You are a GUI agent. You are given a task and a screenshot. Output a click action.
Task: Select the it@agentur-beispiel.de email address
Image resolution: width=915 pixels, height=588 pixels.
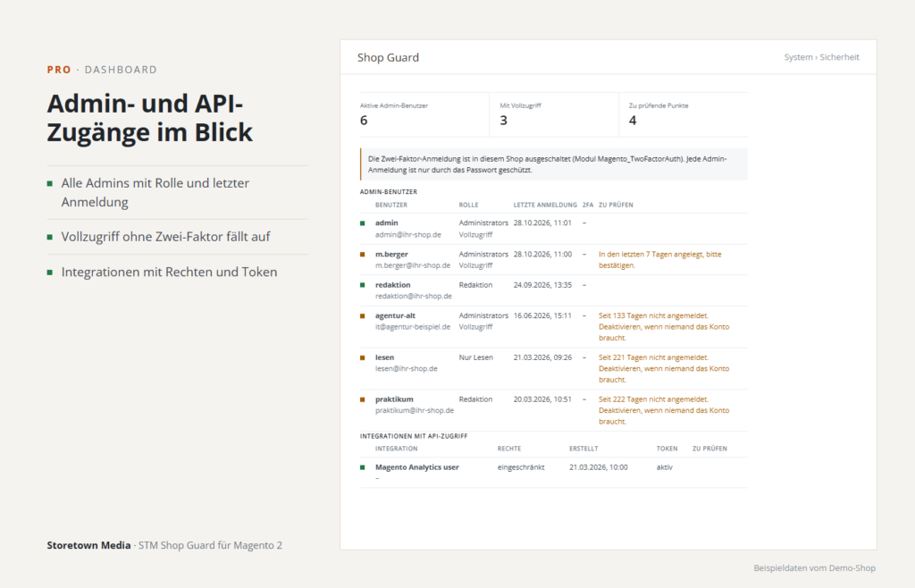(x=413, y=327)
